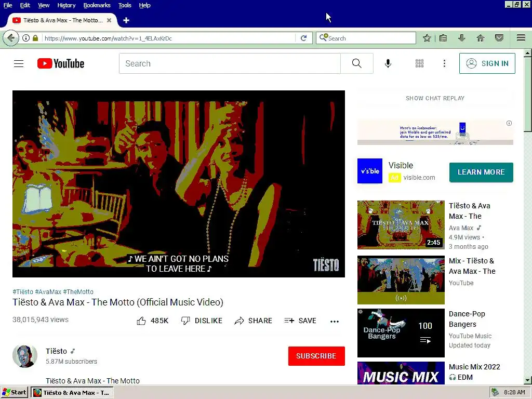
Task: Open the YouTube hamburger guide menu
Action: 19,63
